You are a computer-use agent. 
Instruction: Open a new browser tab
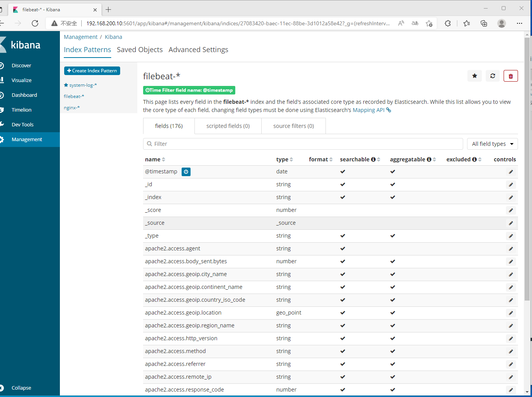pos(108,9)
